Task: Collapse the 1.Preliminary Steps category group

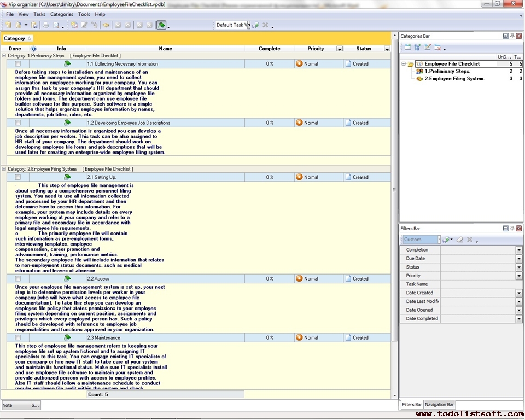Action: [4, 56]
